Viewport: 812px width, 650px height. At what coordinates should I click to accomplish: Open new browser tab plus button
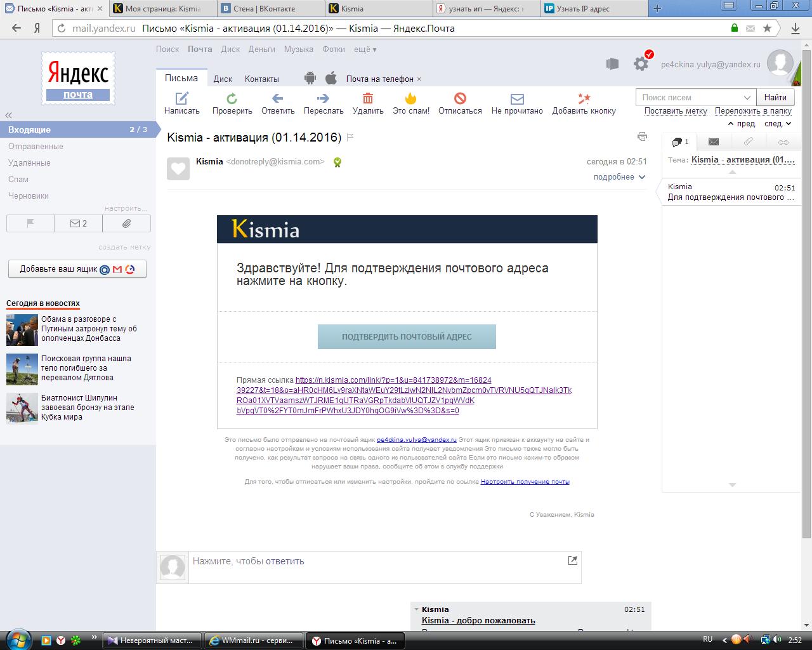657,8
